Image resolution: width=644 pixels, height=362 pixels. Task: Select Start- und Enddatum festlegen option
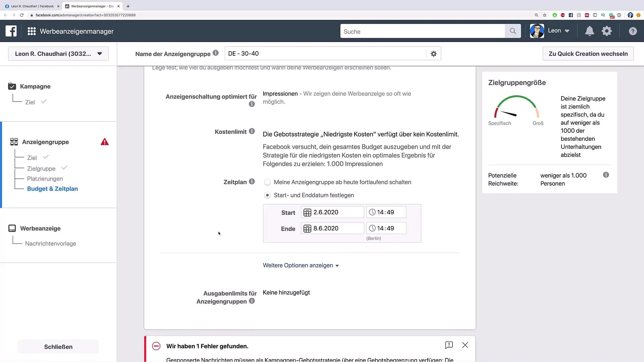(x=267, y=195)
